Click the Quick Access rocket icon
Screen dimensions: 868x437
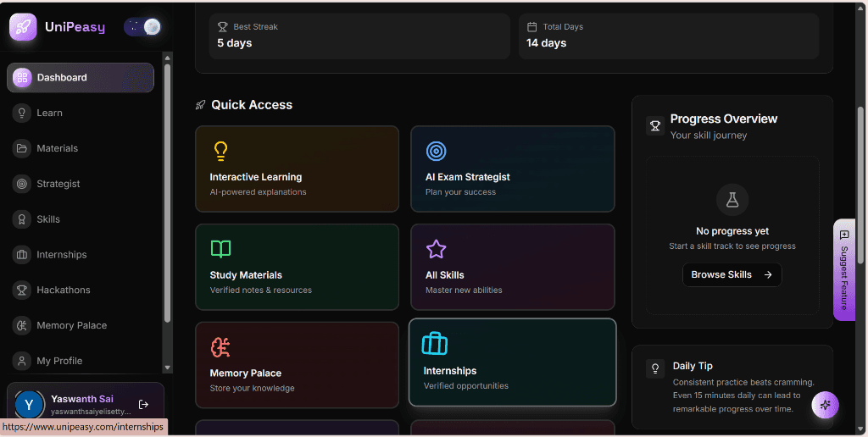[x=200, y=104]
